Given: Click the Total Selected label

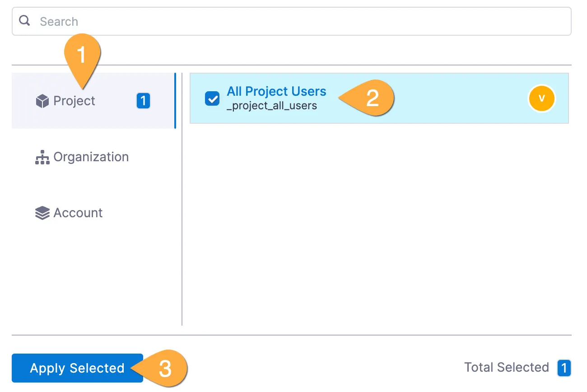Looking at the screenshot, I should click(x=506, y=368).
